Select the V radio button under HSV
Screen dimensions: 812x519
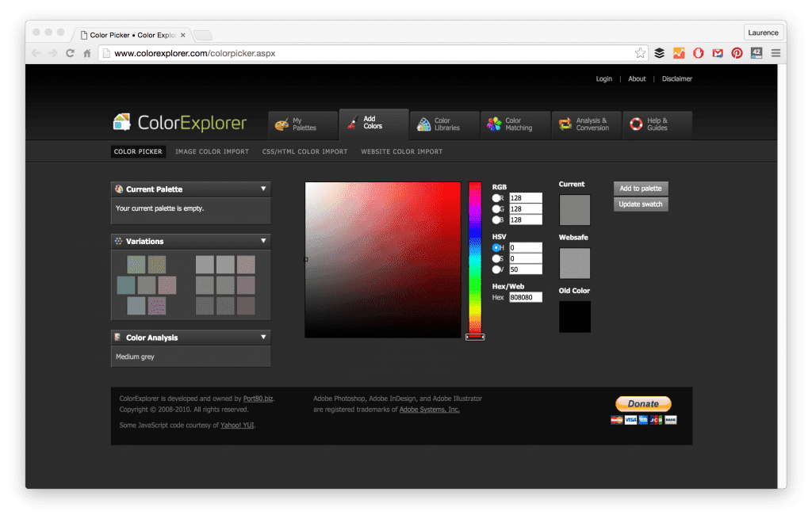[x=496, y=268]
